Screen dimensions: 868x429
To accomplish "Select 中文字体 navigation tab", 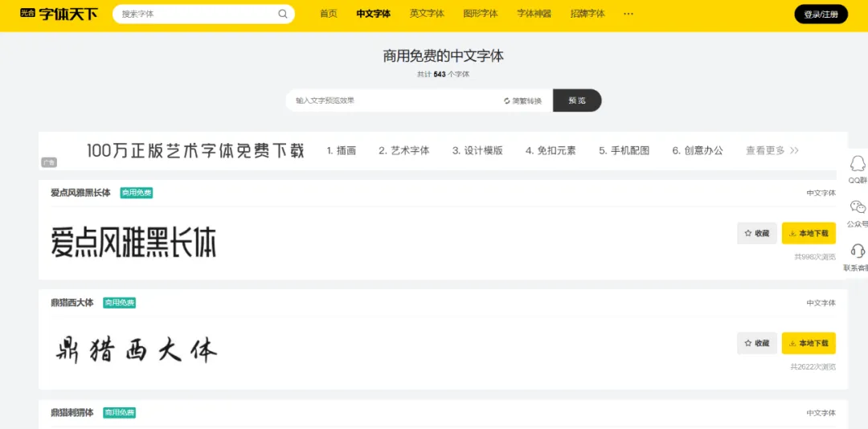I will (x=373, y=14).
